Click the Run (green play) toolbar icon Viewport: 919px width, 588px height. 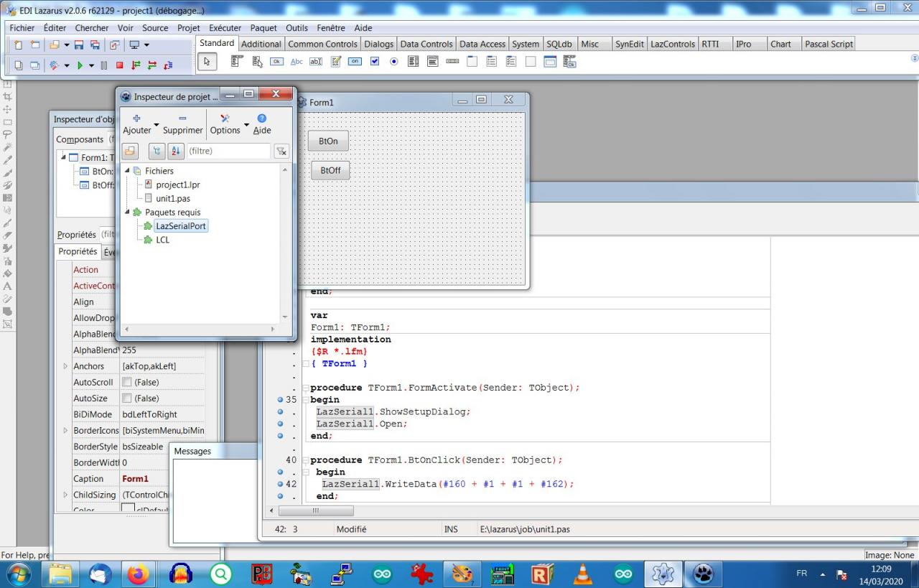80,65
